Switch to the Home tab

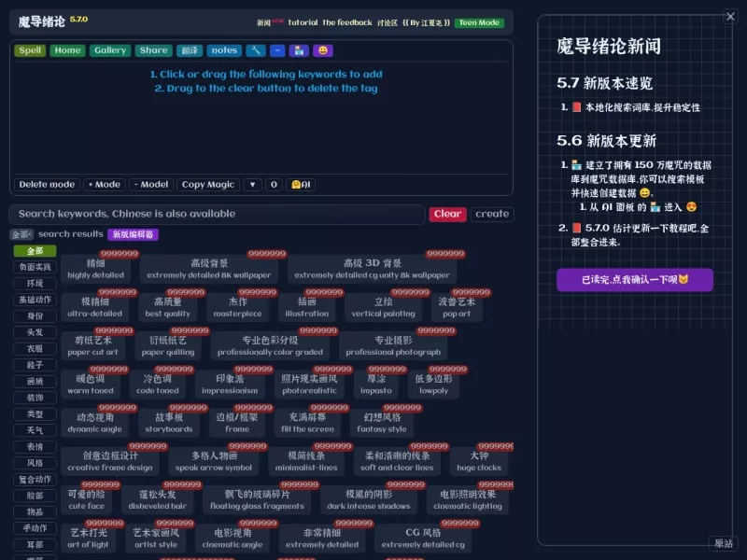pos(67,50)
